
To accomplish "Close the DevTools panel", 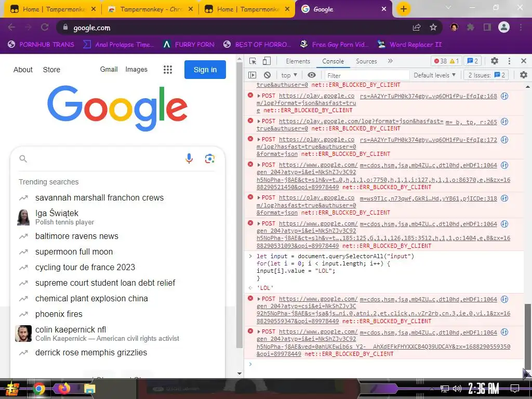I will [524, 61].
